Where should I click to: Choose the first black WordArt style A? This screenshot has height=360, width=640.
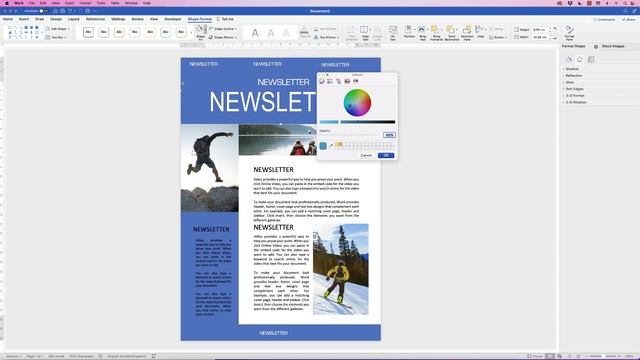[255, 33]
